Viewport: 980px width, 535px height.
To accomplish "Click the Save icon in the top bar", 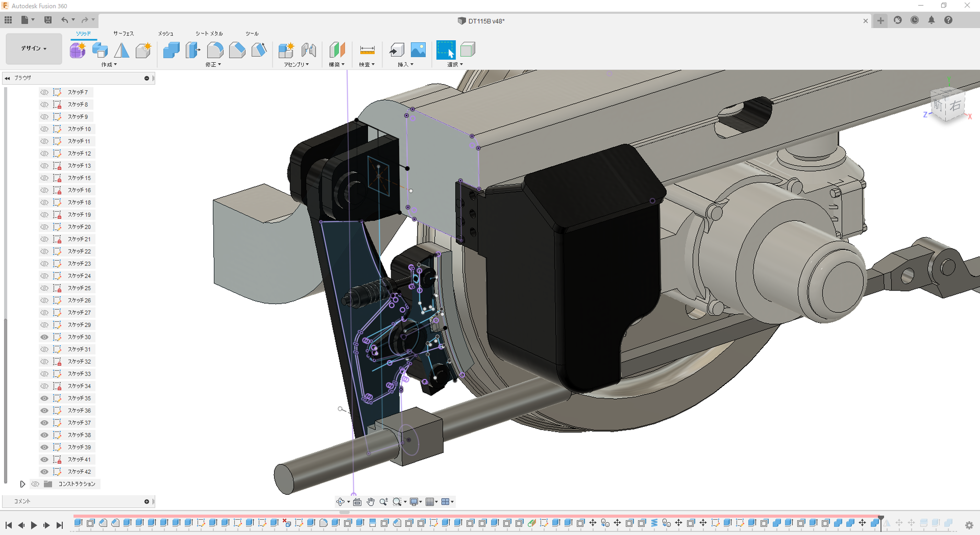I will [x=48, y=20].
